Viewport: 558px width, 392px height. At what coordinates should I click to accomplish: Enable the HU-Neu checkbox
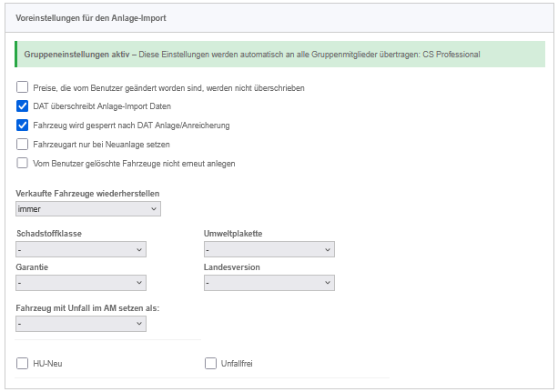tap(23, 364)
